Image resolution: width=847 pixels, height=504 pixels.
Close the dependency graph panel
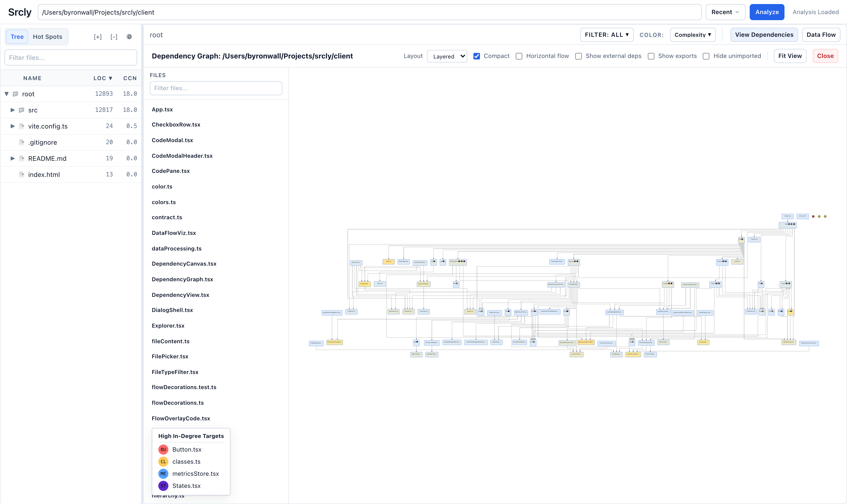pos(825,56)
